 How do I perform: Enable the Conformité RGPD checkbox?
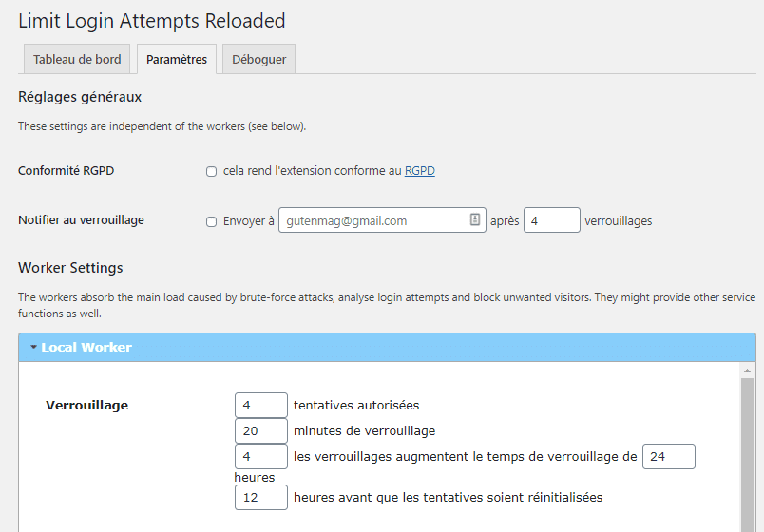(212, 172)
